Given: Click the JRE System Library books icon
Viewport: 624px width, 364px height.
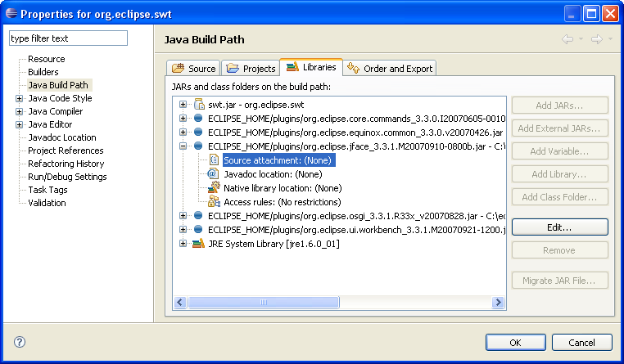Looking at the screenshot, I should click(198, 243).
